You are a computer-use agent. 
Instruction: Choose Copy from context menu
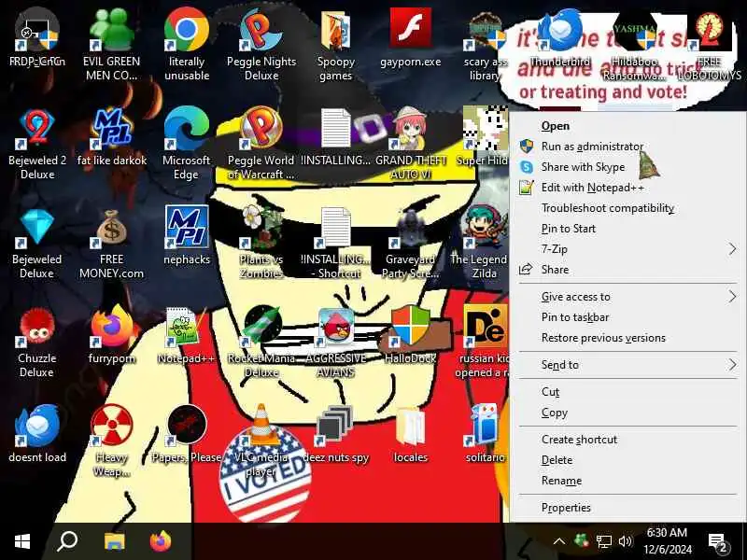tap(627, 412)
